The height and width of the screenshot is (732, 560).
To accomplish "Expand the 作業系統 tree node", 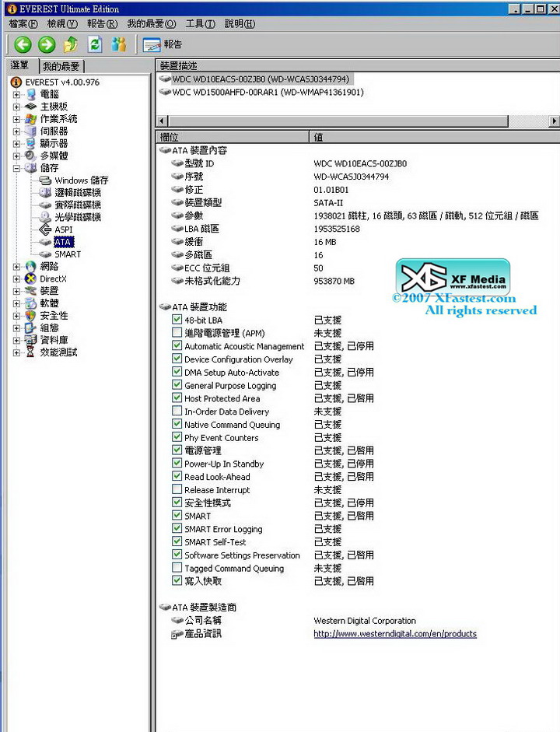I will tap(16, 118).
